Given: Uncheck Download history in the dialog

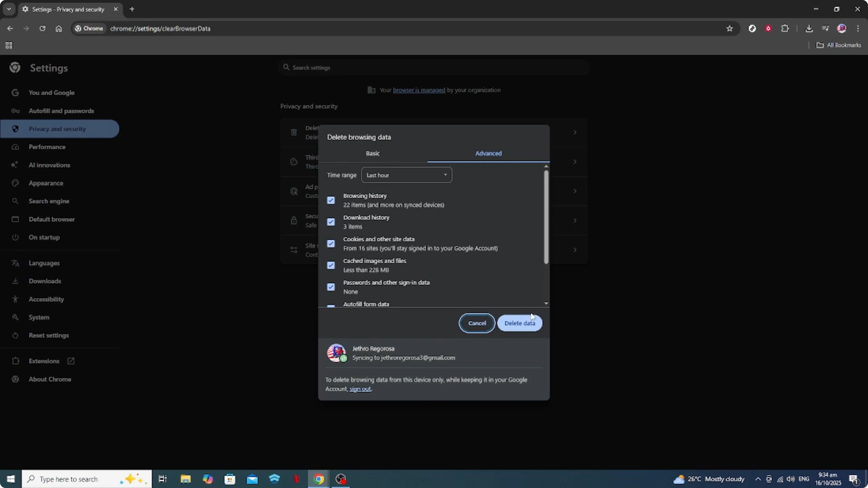Looking at the screenshot, I should [331, 222].
